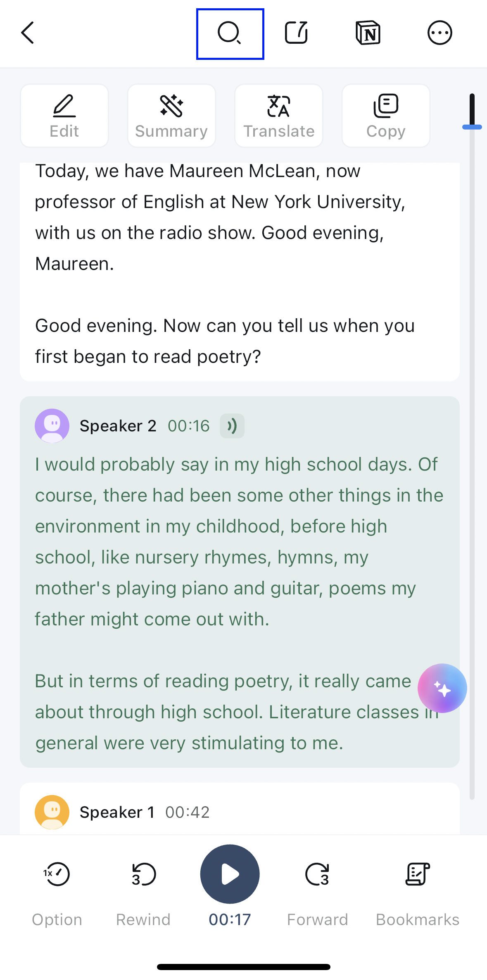Tap the share export icon
The width and height of the screenshot is (487, 980).
(x=297, y=33)
